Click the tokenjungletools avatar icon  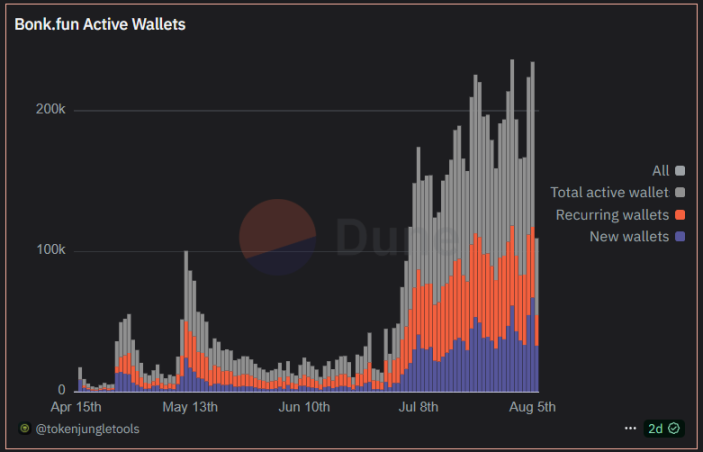(x=25, y=429)
